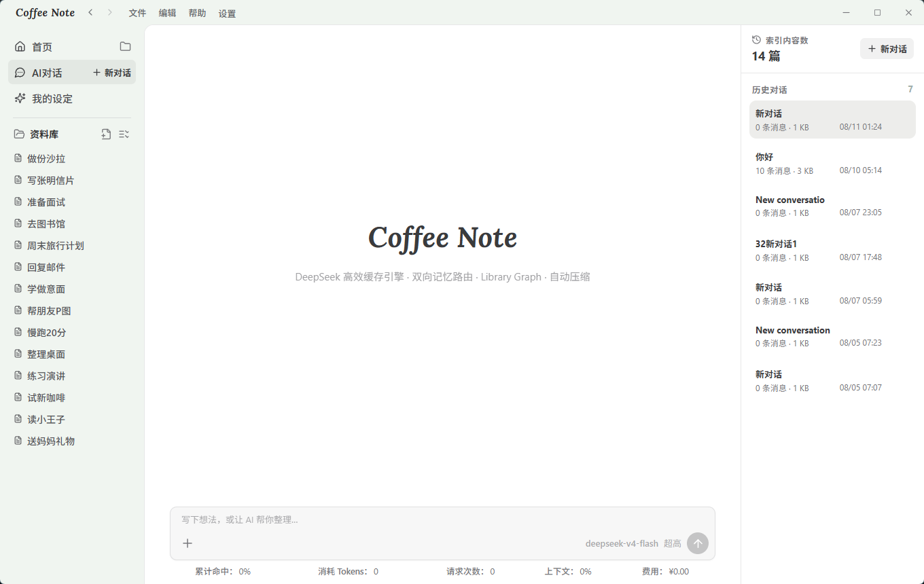The height and width of the screenshot is (584, 924).
Task: Click the history icon beside 索引内容数
Action: point(757,40)
